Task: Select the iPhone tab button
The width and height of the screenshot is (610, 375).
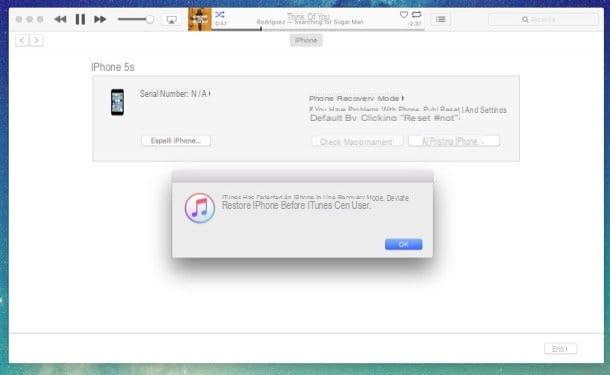Action: click(306, 40)
